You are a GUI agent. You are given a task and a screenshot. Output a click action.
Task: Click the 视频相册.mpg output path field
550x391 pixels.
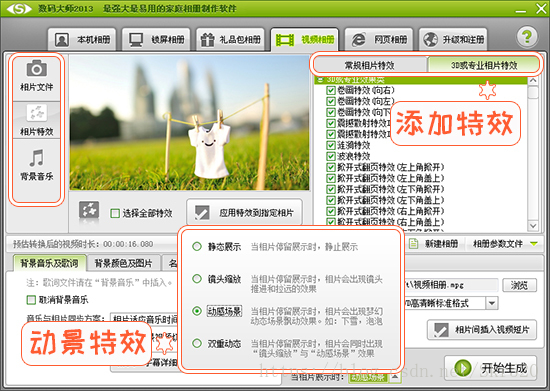point(451,285)
